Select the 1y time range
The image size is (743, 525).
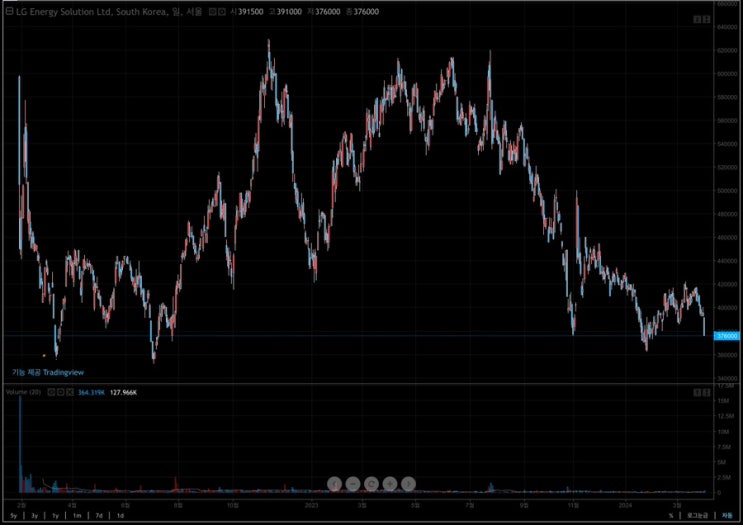55,514
